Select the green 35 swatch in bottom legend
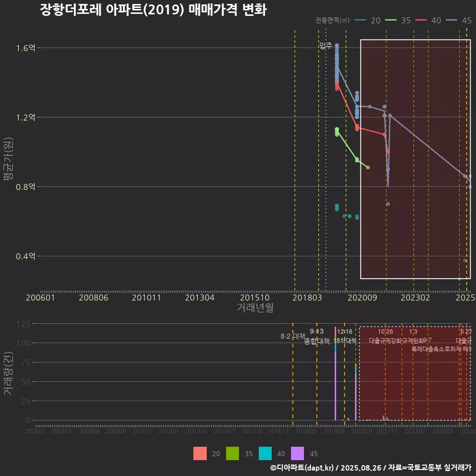 coord(233,453)
